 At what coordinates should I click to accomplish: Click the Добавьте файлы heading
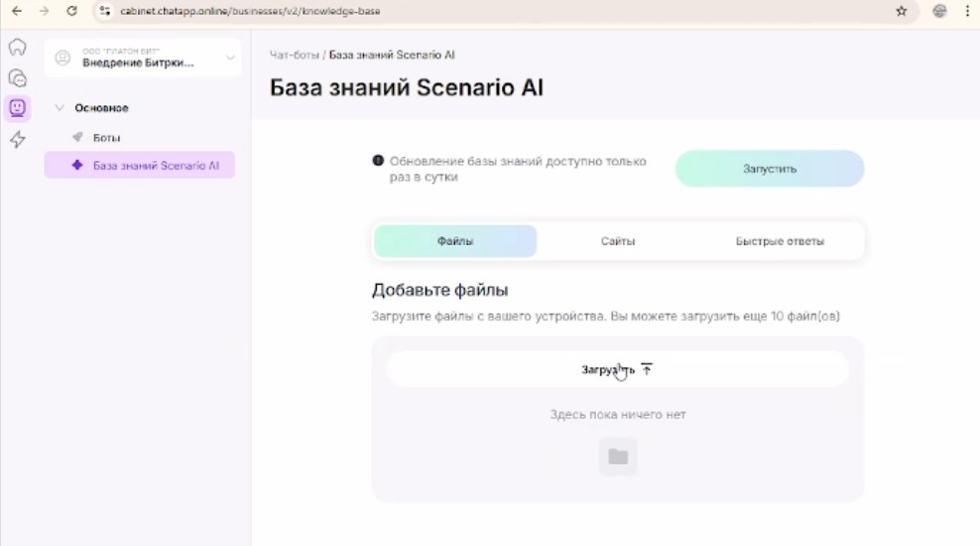(x=440, y=290)
